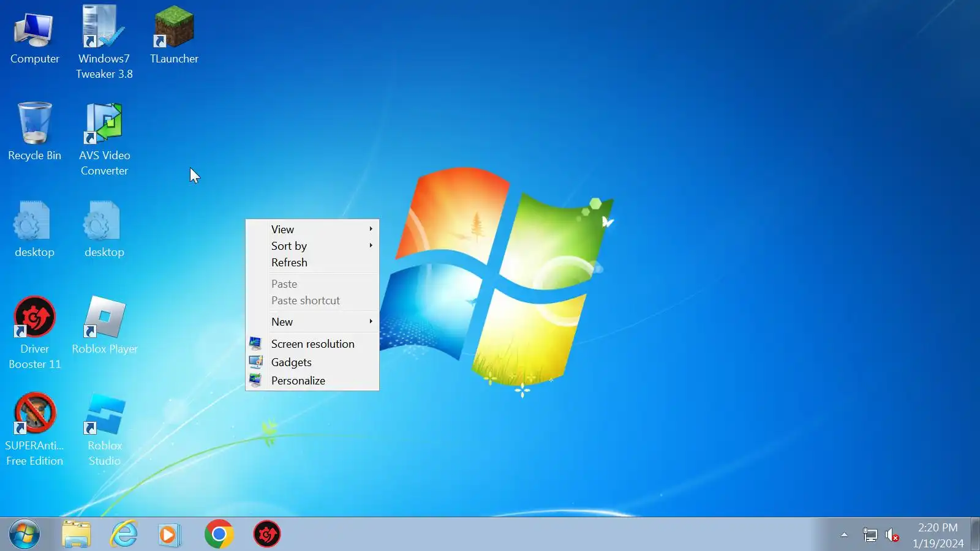980x551 pixels.
Task: Open the network status tray icon
Action: [x=870, y=535]
